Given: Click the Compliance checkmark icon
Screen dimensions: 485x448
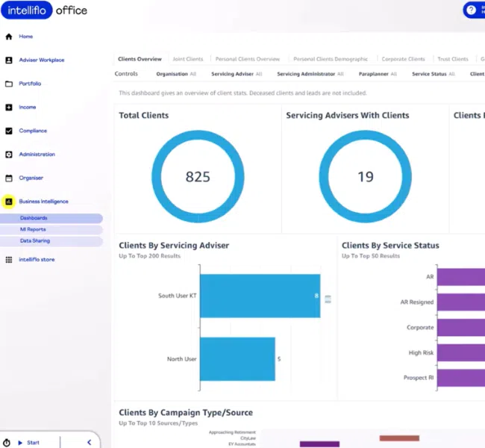Looking at the screenshot, I should (9, 131).
